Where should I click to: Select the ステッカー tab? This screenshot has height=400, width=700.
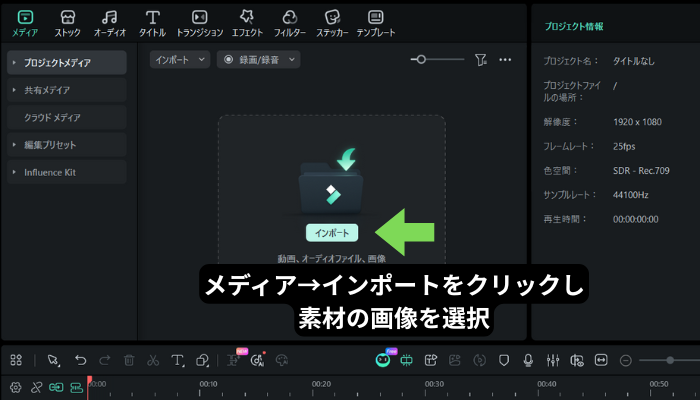coord(332,23)
